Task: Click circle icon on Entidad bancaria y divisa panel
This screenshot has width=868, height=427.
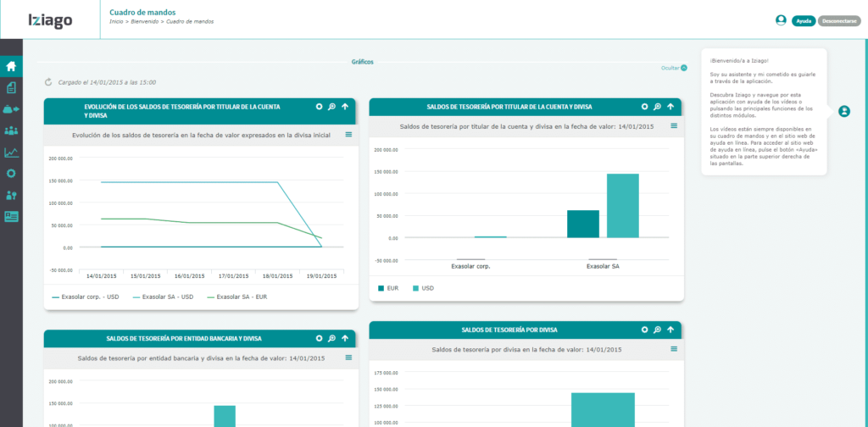Action: pyautogui.click(x=319, y=338)
